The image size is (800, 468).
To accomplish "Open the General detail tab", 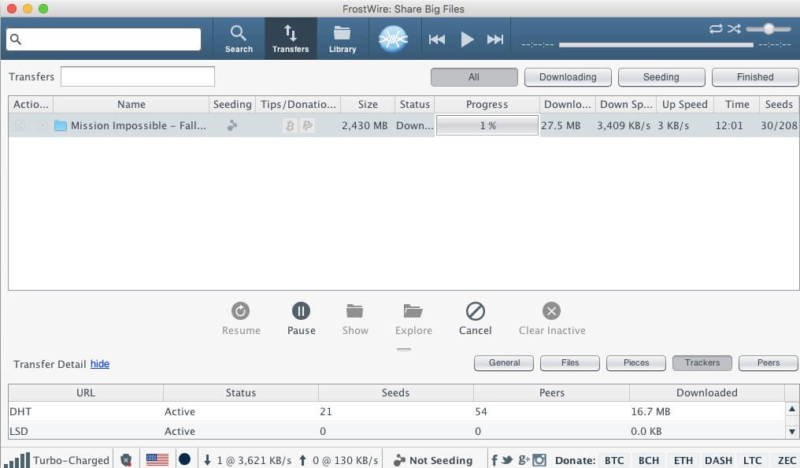I will [x=504, y=363].
